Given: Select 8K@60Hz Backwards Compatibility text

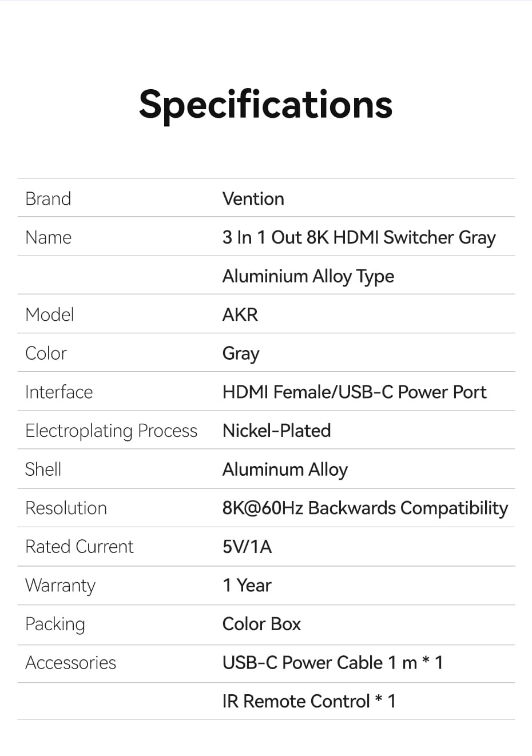Looking at the screenshot, I should [365, 508].
